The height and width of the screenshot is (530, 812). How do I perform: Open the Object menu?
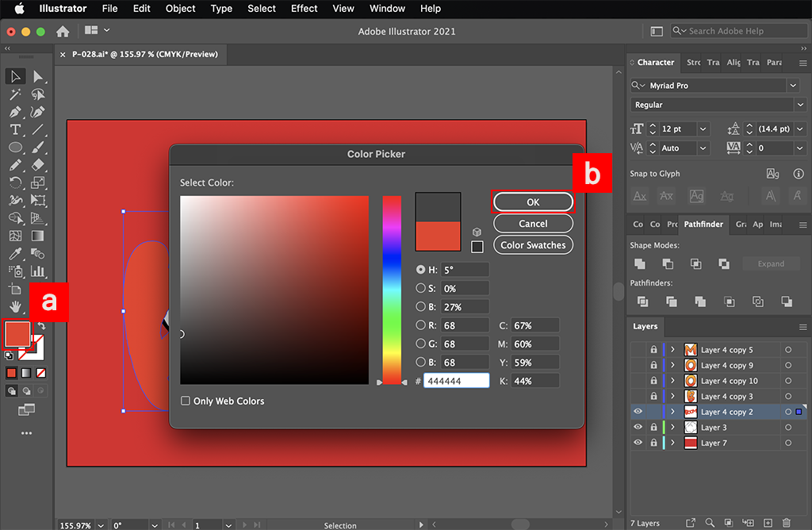[180, 8]
